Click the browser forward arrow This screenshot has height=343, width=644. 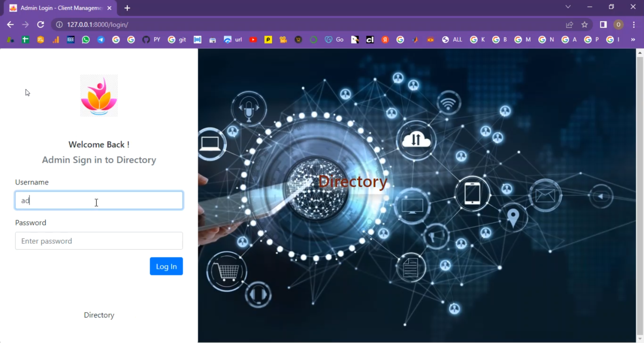click(x=25, y=24)
